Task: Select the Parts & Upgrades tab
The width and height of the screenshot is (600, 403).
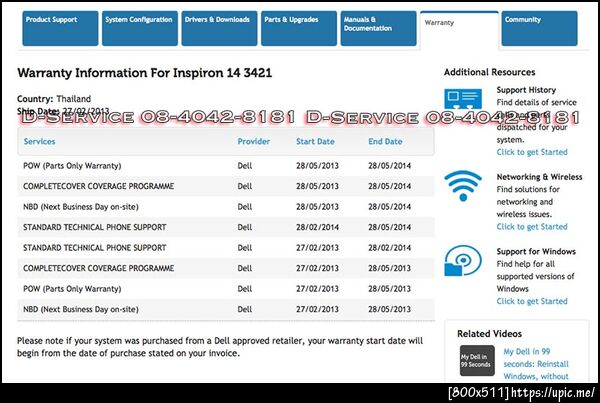Action: 299,28
